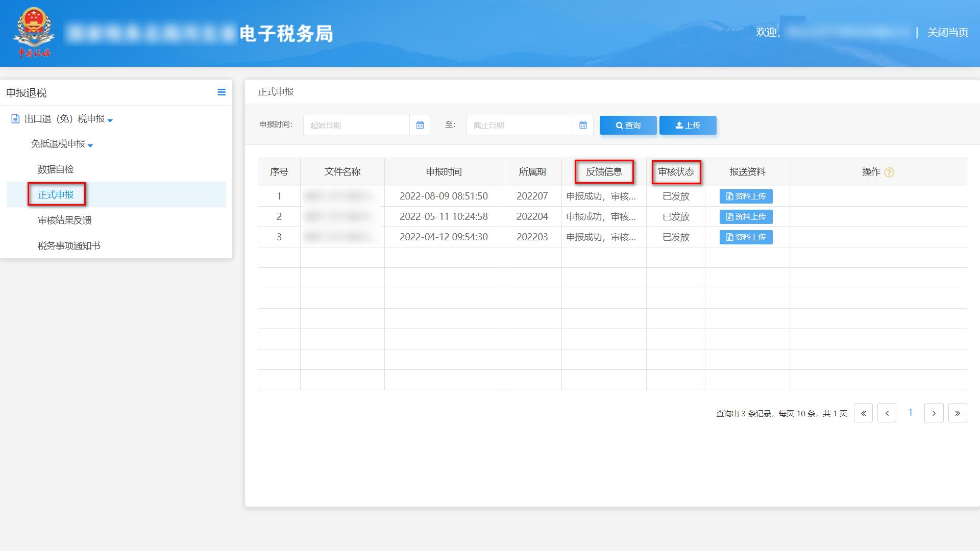
Task: Select the 数据自检 menu item
Action: (x=56, y=169)
